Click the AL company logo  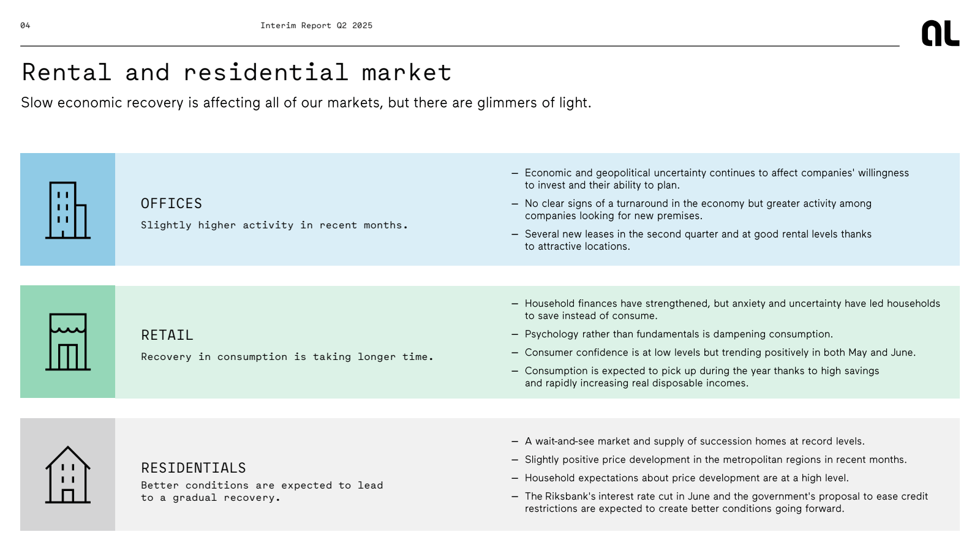940,33
